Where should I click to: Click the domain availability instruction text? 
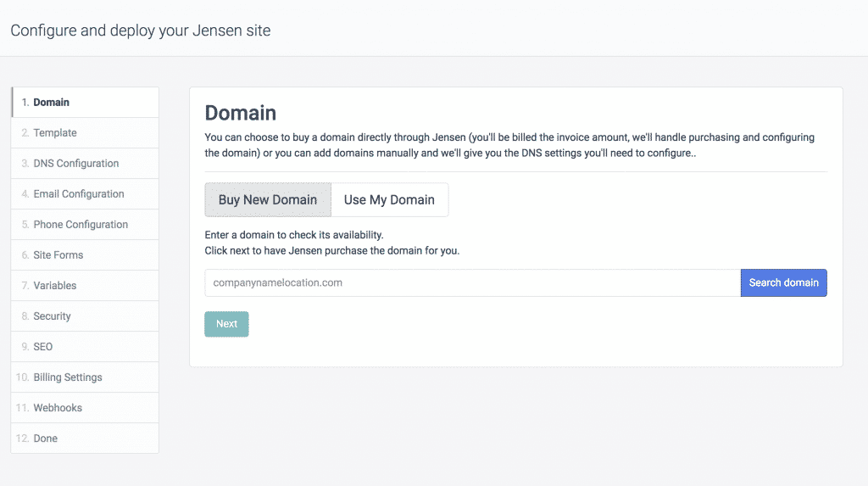[294, 235]
